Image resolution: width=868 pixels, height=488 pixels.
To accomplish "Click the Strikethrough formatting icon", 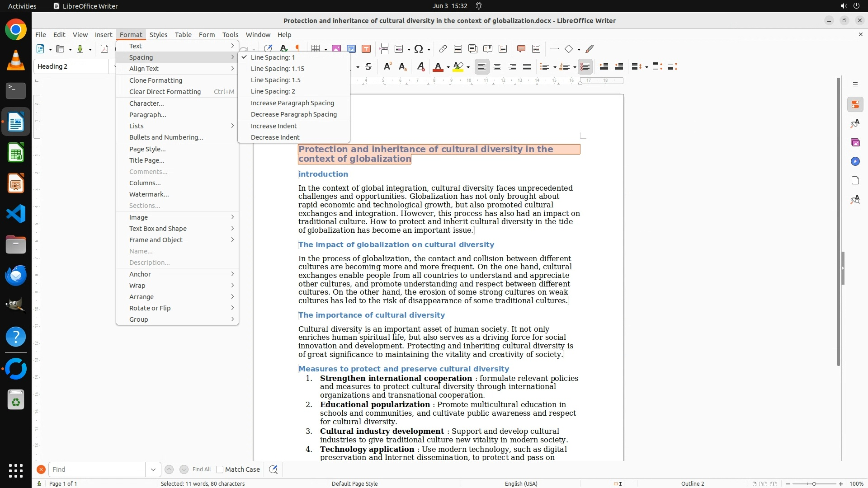I will pos(368,67).
